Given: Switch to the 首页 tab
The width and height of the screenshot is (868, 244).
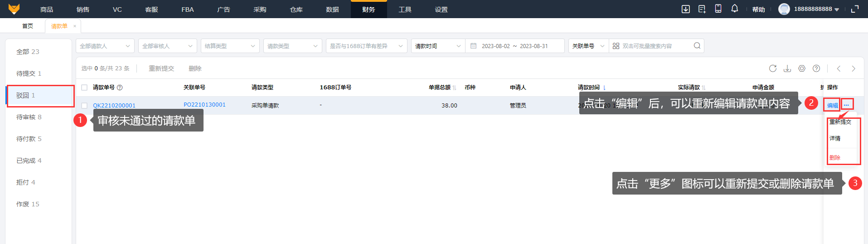Looking at the screenshot, I should click(28, 26).
